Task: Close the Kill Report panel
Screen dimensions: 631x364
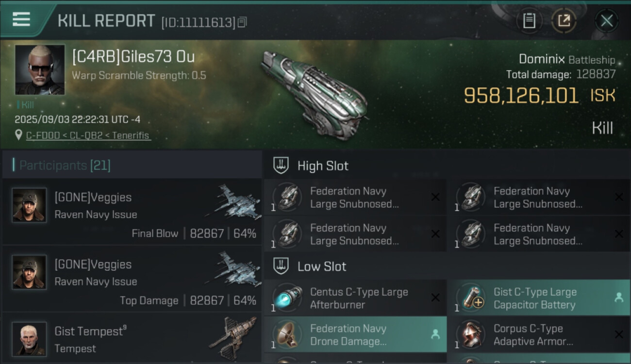Action: pyautogui.click(x=607, y=21)
